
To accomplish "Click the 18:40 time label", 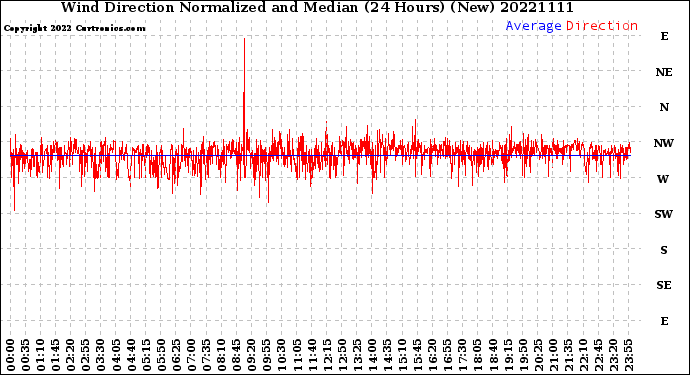I will point(493,355).
